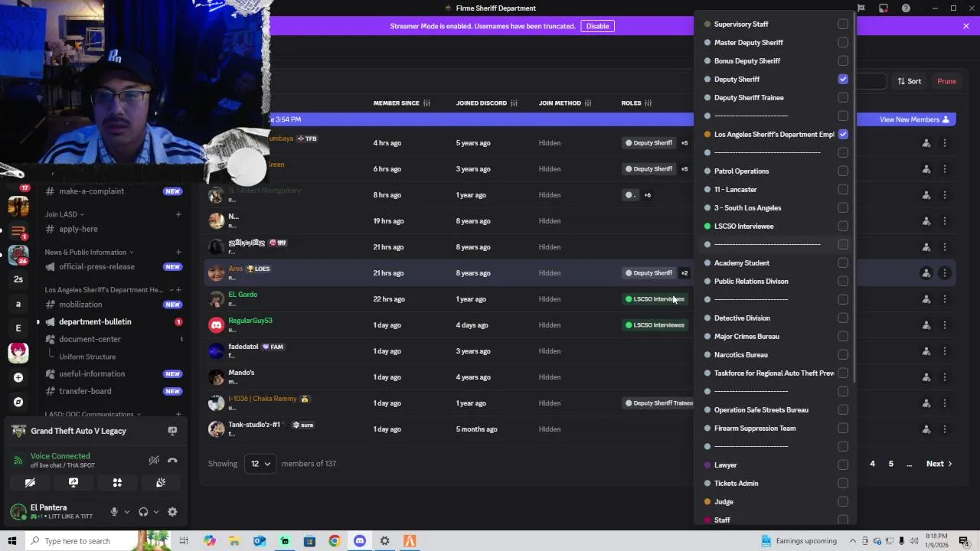Viewport: 980px width, 551px height.
Task: Open User Settings gear
Action: (x=172, y=512)
